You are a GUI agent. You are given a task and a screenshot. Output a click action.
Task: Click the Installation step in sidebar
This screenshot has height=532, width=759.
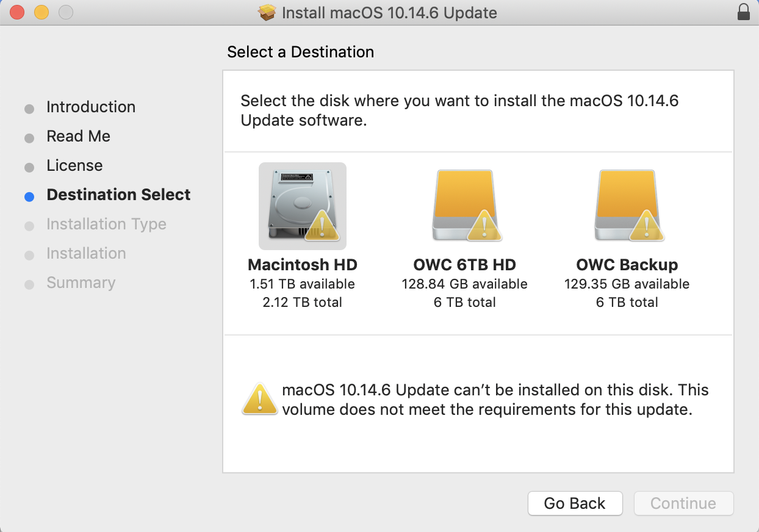86,253
